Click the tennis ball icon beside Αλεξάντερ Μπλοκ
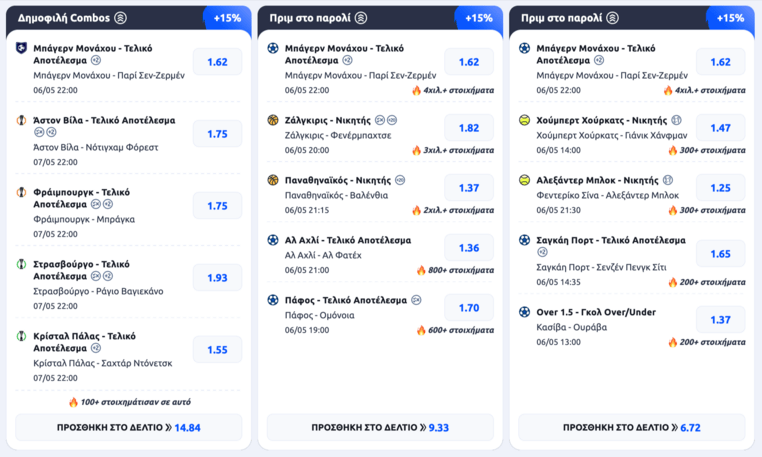The image size is (762, 457). 524,180
